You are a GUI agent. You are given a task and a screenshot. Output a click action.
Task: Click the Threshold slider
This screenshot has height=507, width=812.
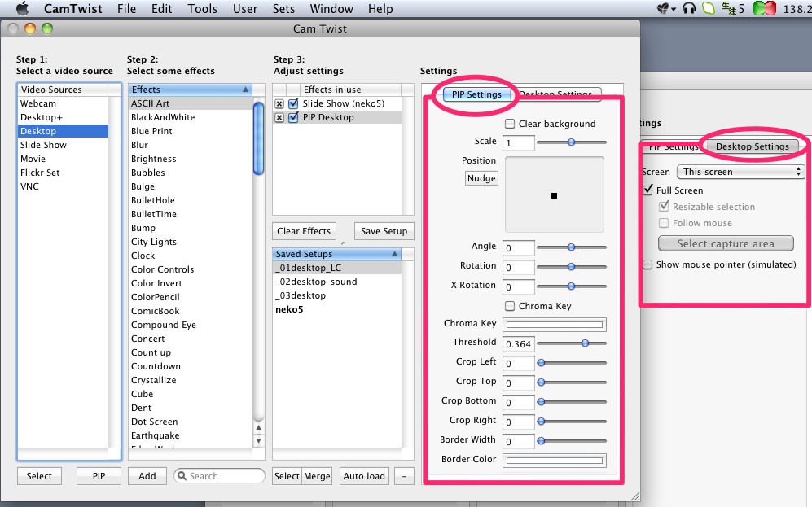pyautogui.click(x=571, y=343)
